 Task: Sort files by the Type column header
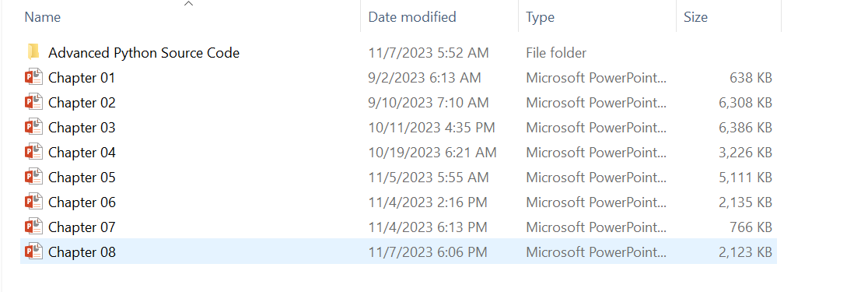point(541,17)
